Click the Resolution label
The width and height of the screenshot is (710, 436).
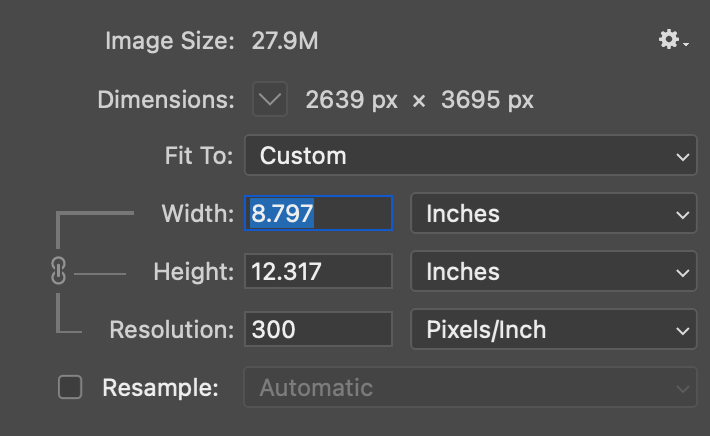[x=171, y=329]
